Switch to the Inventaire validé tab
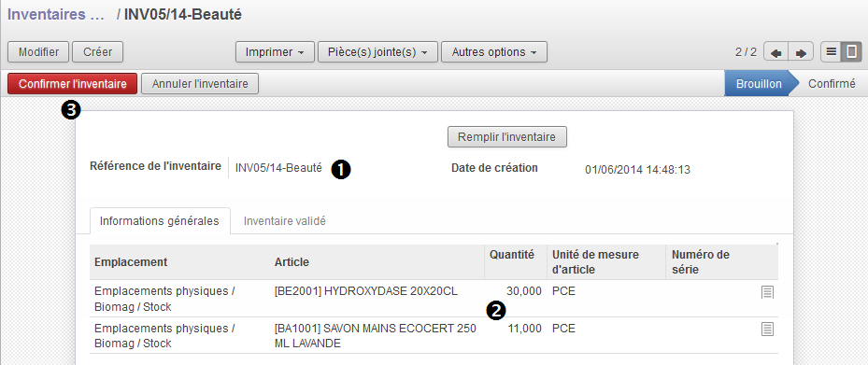868x365 pixels. point(285,221)
